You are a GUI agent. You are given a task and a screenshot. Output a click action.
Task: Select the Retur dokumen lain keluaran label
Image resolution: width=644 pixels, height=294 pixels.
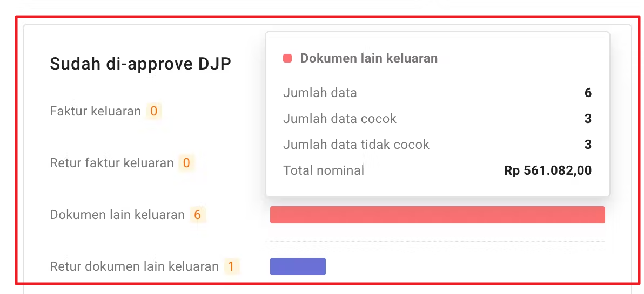point(134,266)
